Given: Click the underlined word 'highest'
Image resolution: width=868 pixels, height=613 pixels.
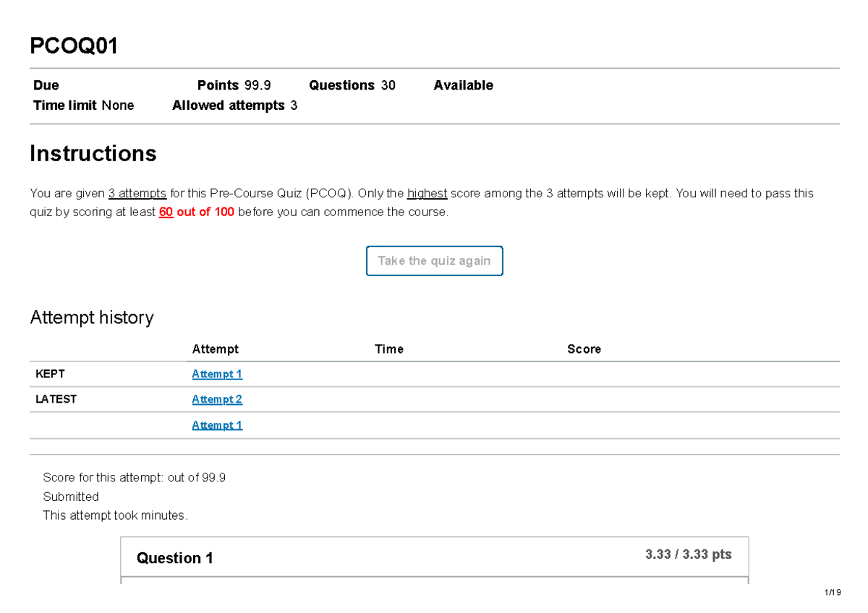Looking at the screenshot, I should (427, 194).
